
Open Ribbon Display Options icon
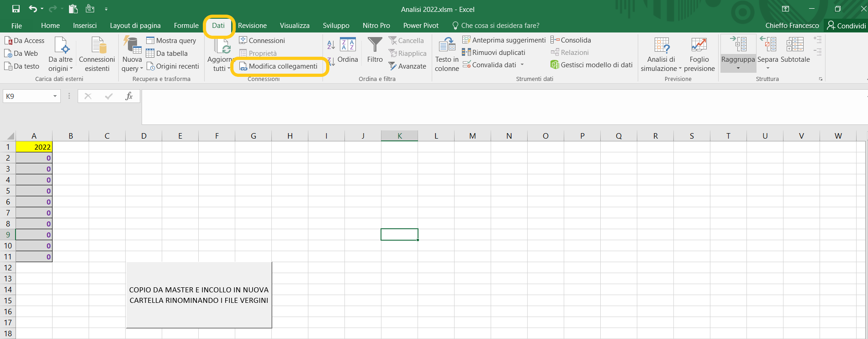point(785,9)
